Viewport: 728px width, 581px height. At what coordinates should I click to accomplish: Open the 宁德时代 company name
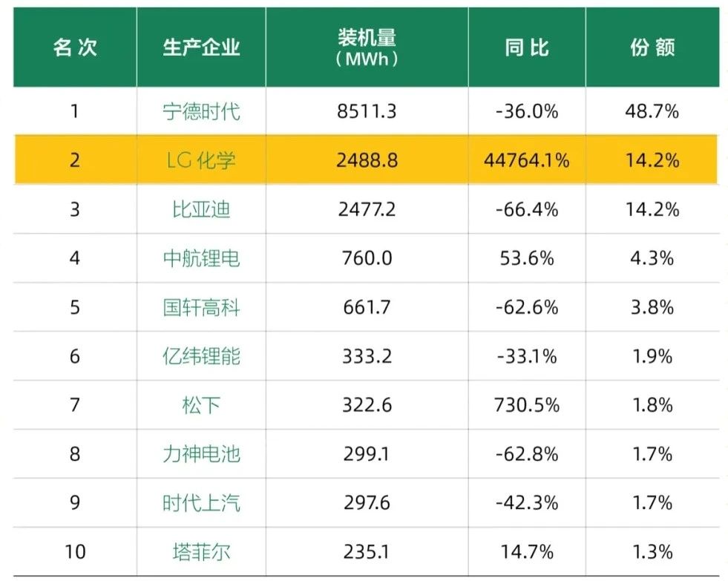[201, 111]
